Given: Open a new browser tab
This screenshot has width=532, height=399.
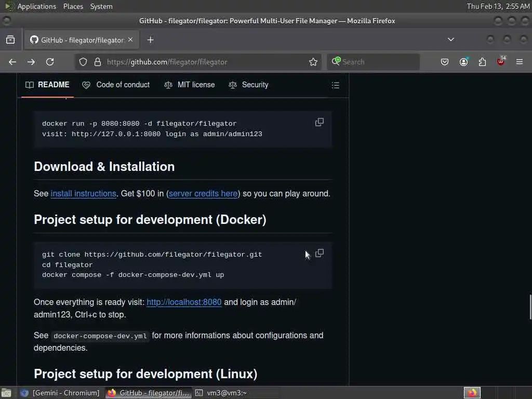Looking at the screenshot, I should pyautogui.click(x=150, y=40).
